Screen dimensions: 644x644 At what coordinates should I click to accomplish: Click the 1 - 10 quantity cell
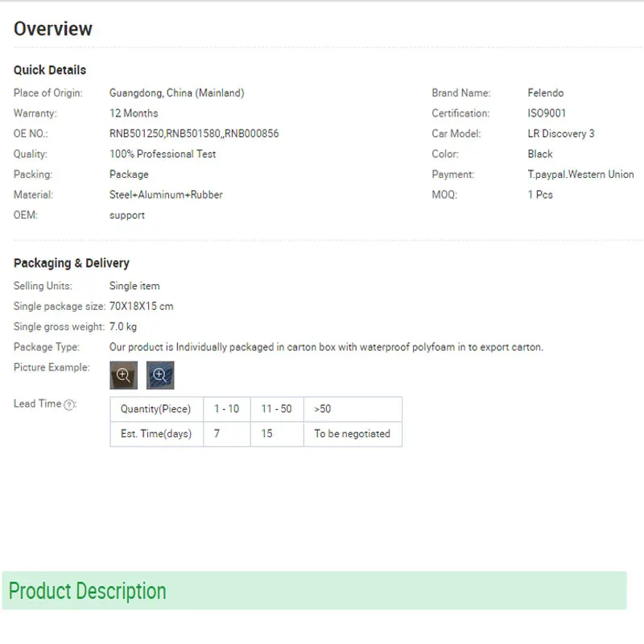click(227, 409)
